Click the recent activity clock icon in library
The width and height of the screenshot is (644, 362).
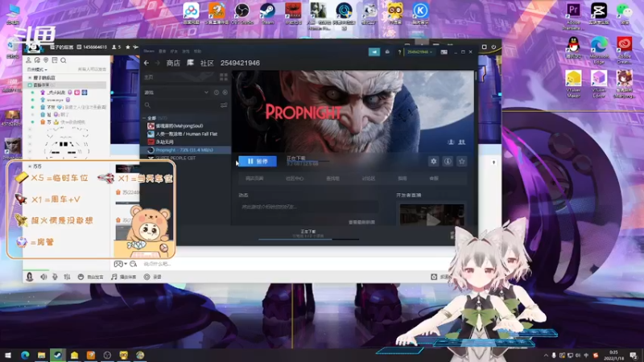coord(217,93)
